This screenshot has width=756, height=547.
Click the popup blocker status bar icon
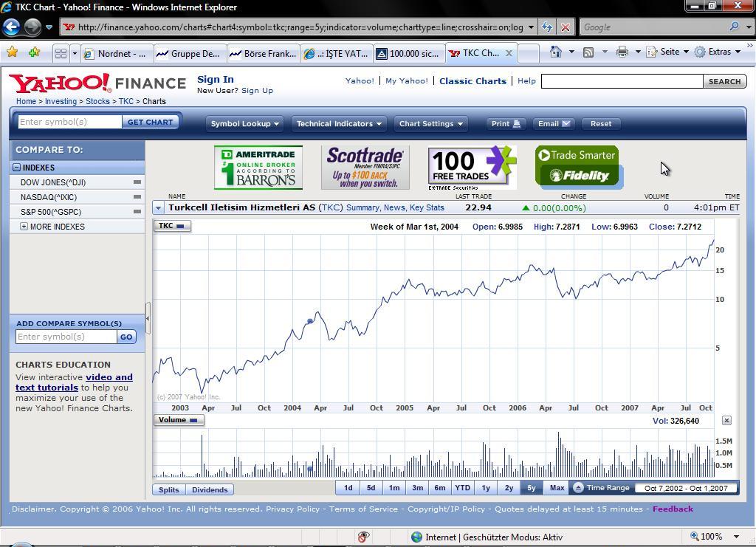364,537
